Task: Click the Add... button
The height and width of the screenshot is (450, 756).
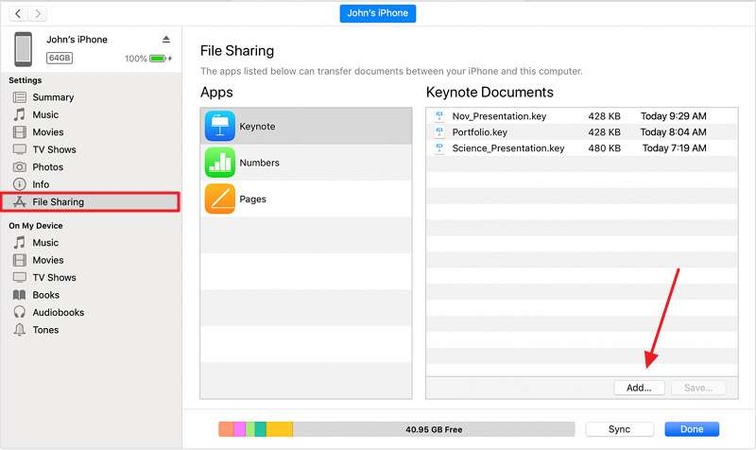Action: click(x=639, y=387)
